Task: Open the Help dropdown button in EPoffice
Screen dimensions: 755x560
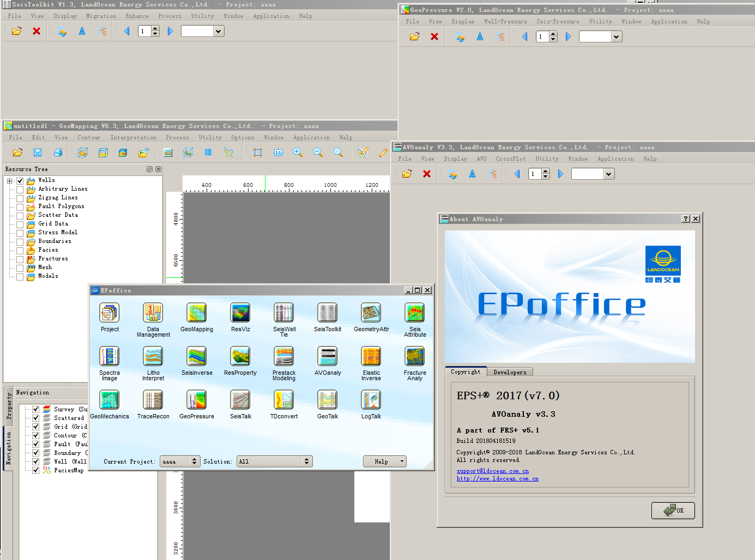Action: click(x=385, y=461)
